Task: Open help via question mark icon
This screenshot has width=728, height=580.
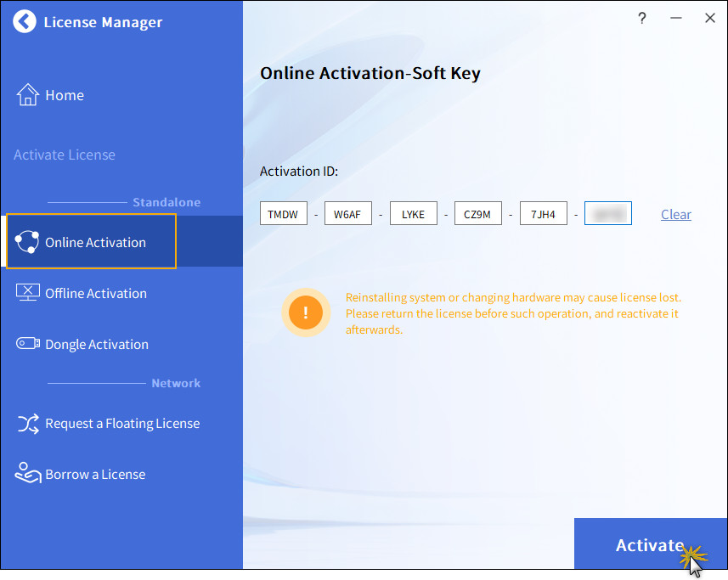Action: [642, 18]
